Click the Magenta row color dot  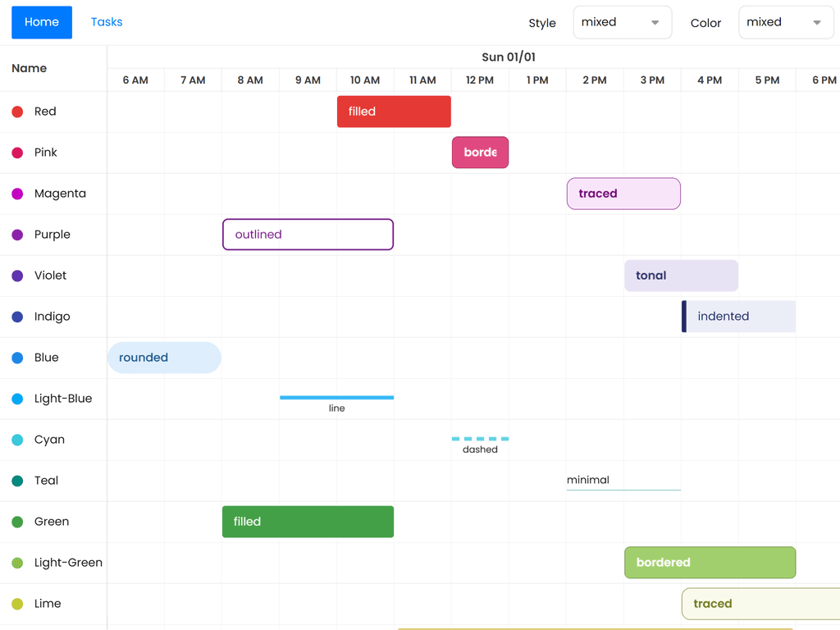coord(17,194)
